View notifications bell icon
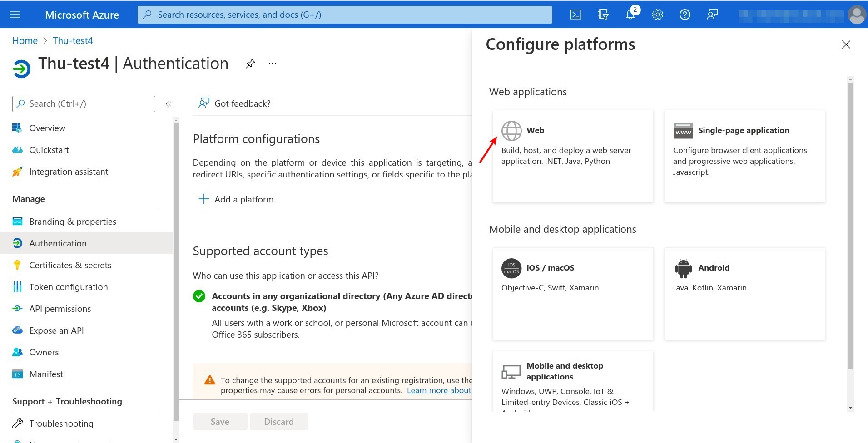The width and height of the screenshot is (868, 443). 630,15
